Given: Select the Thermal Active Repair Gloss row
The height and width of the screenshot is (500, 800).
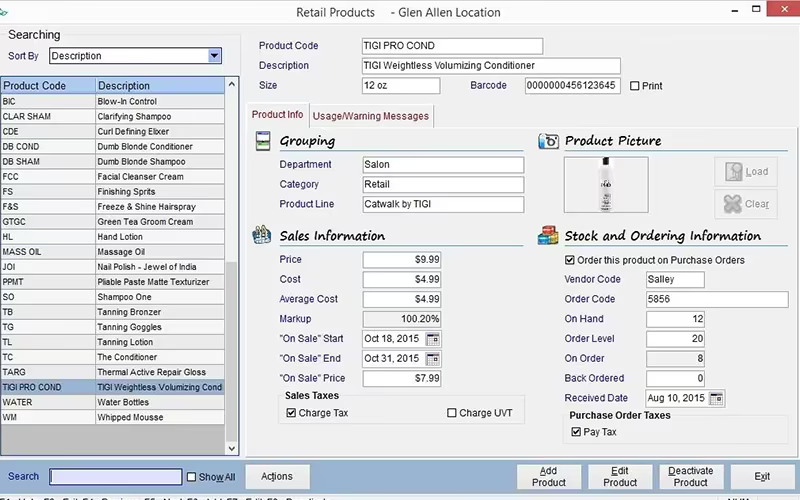Looking at the screenshot, I should click(112, 372).
